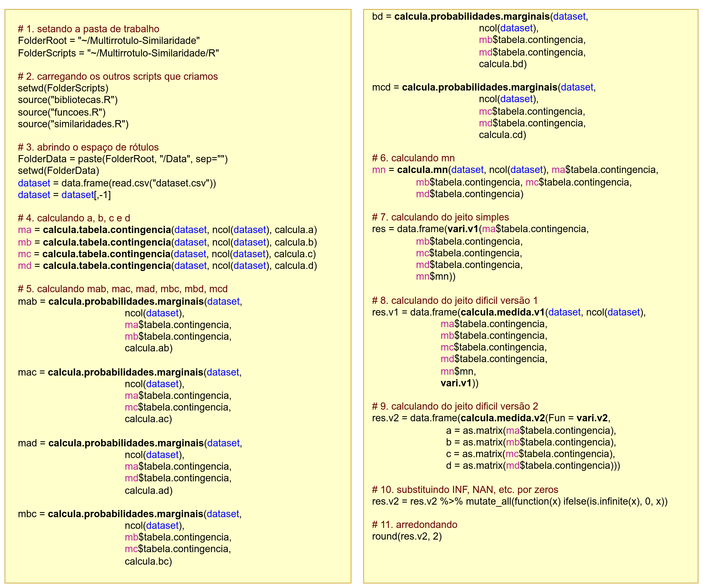The width and height of the screenshot is (703, 588).
Task: Click the mutate_all ifelse(is.infinite) line
Action: (x=519, y=501)
